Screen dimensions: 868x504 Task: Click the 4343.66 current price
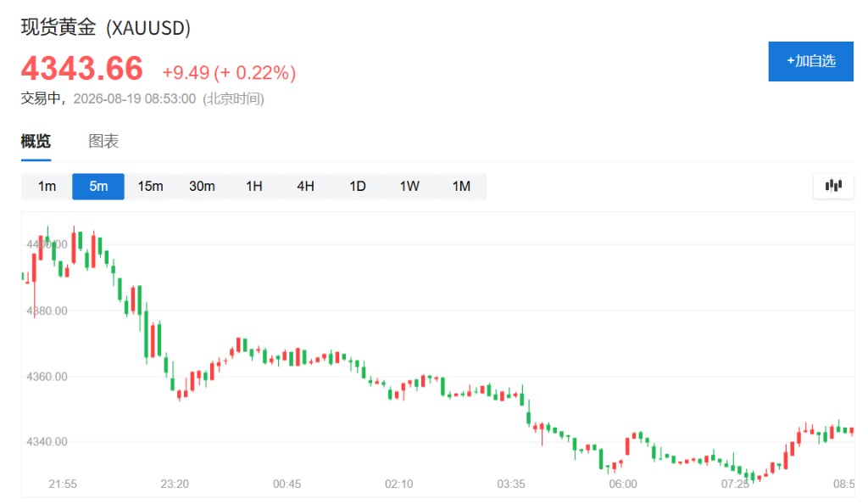(x=82, y=68)
